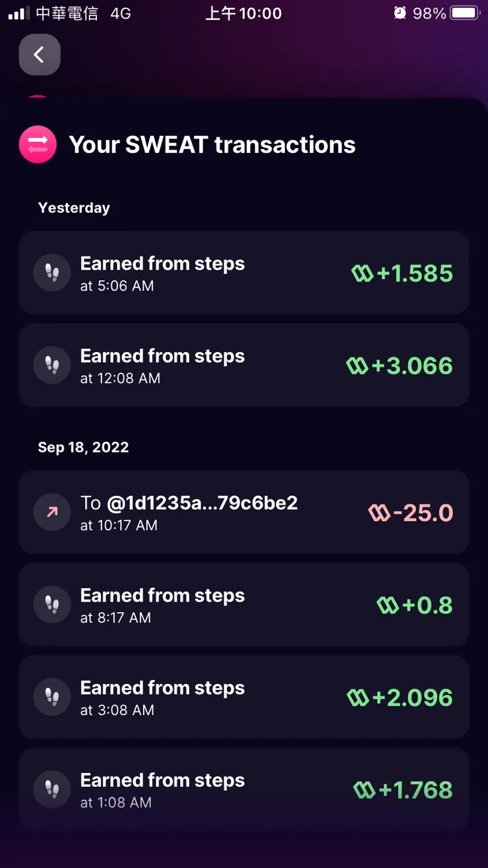This screenshot has width=488, height=868.
Task: Click SWEAT coin symbol beside +1.585
Action: pyautogui.click(x=362, y=273)
